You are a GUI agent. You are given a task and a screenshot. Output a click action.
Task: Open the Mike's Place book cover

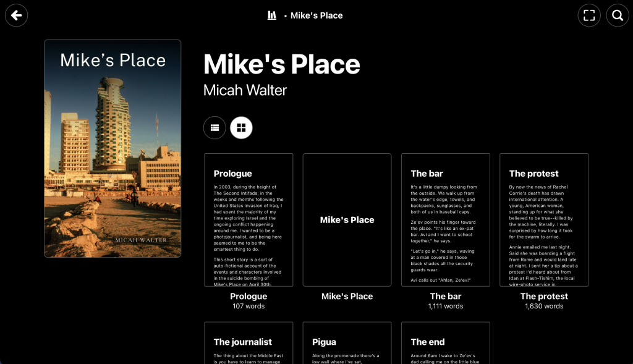[x=113, y=148]
